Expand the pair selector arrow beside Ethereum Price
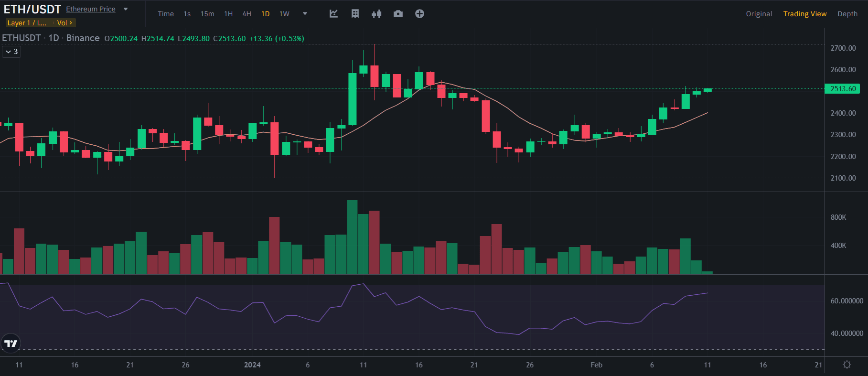This screenshot has width=868, height=376. tap(126, 9)
